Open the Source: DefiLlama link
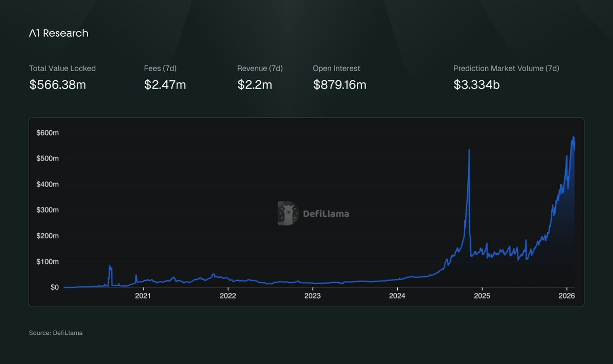This screenshot has height=364, width=613. click(x=56, y=332)
